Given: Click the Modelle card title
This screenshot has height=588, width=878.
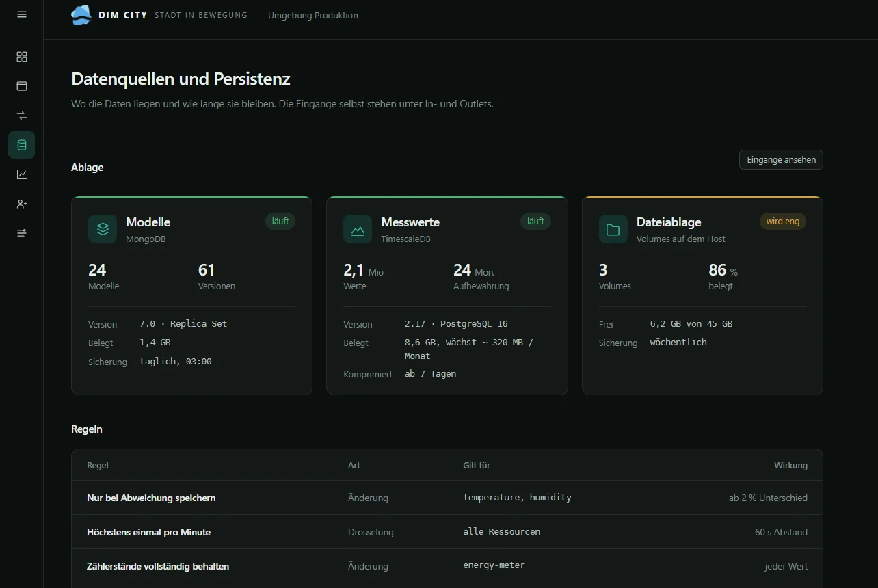Looking at the screenshot, I should click(x=148, y=222).
